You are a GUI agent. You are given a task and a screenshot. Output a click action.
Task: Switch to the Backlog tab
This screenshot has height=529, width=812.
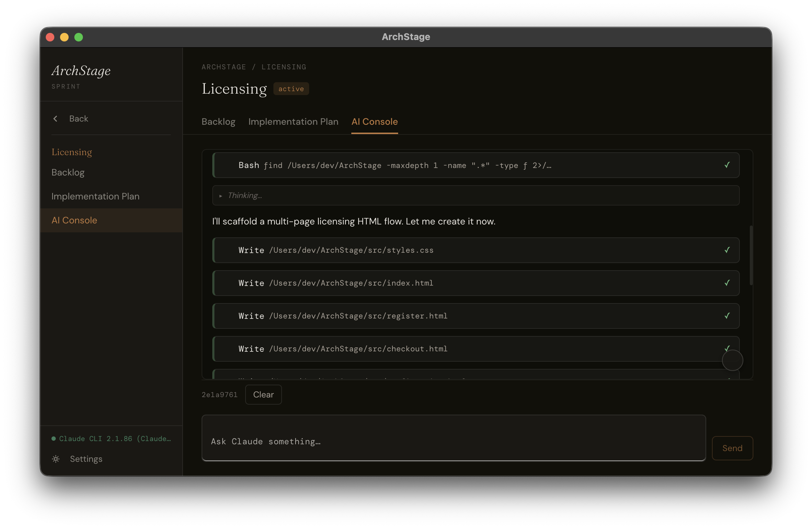click(x=218, y=122)
